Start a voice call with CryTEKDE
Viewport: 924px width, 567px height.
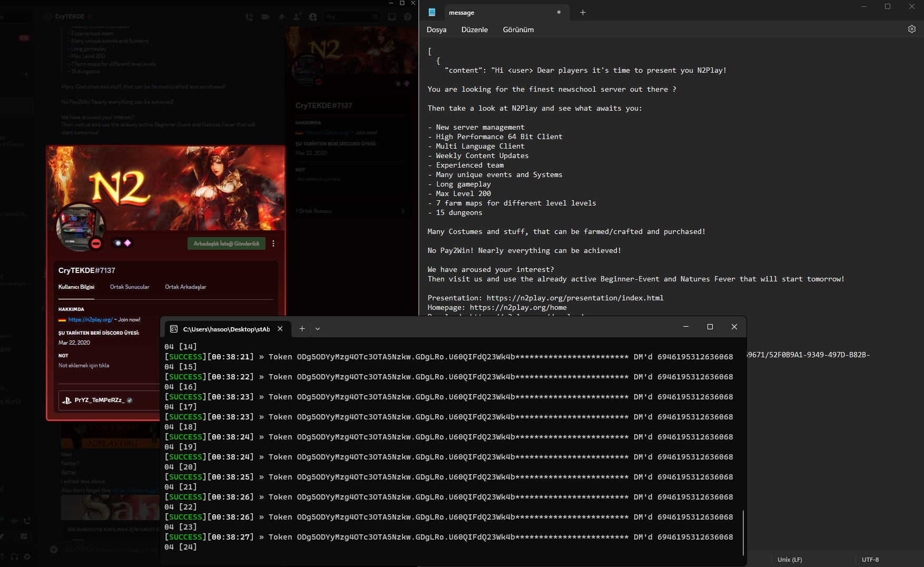(249, 17)
